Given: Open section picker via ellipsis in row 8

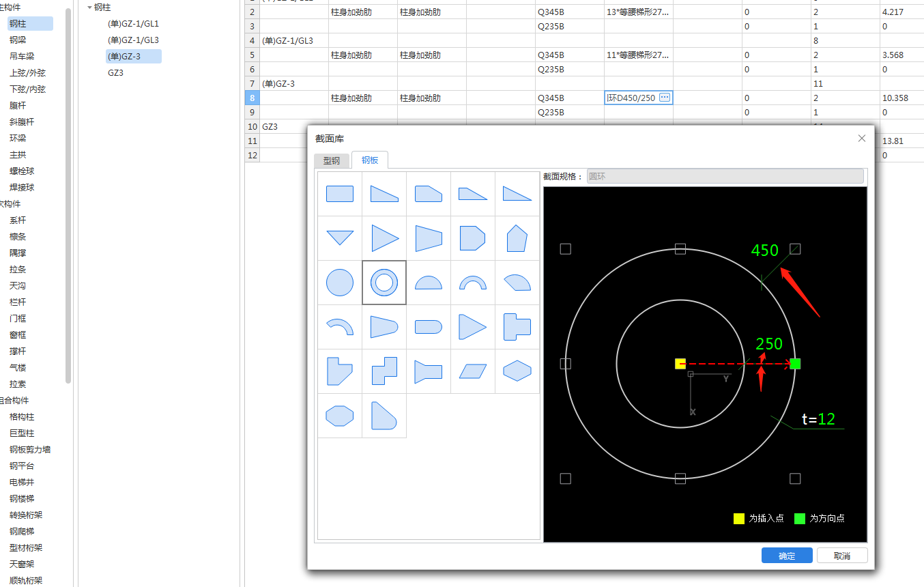Looking at the screenshot, I should pyautogui.click(x=665, y=98).
